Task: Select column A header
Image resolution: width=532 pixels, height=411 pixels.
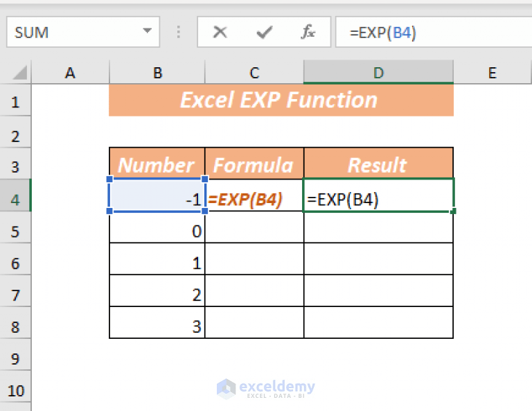Action: point(70,72)
